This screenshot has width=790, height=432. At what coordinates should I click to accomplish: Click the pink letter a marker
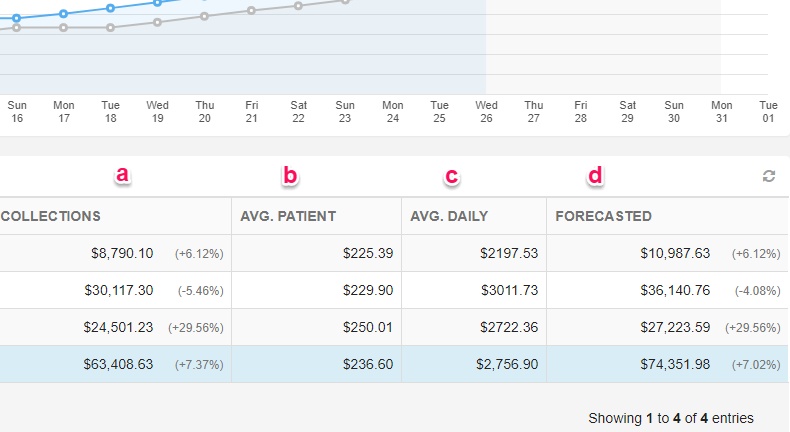(x=122, y=174)
